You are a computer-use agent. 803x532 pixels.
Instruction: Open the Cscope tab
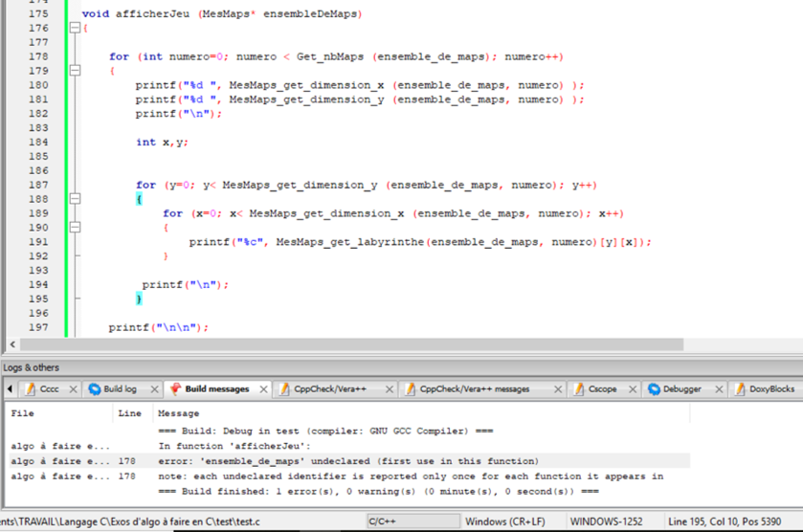coord(602,389)
